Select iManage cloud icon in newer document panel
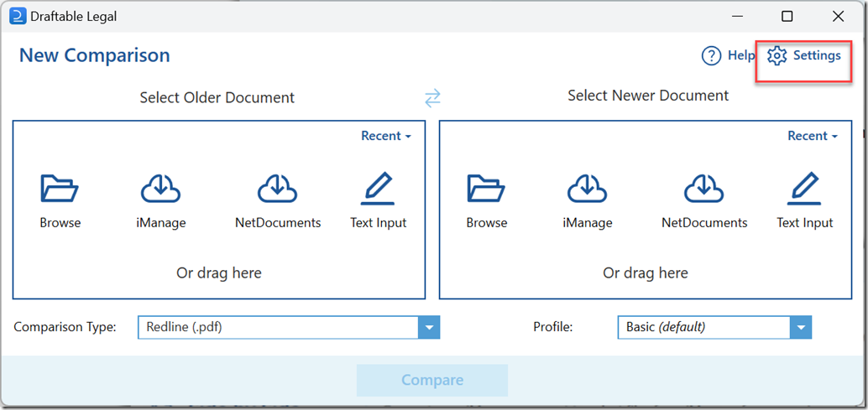This screenshot has height=410, width=868. click(588, 189)
